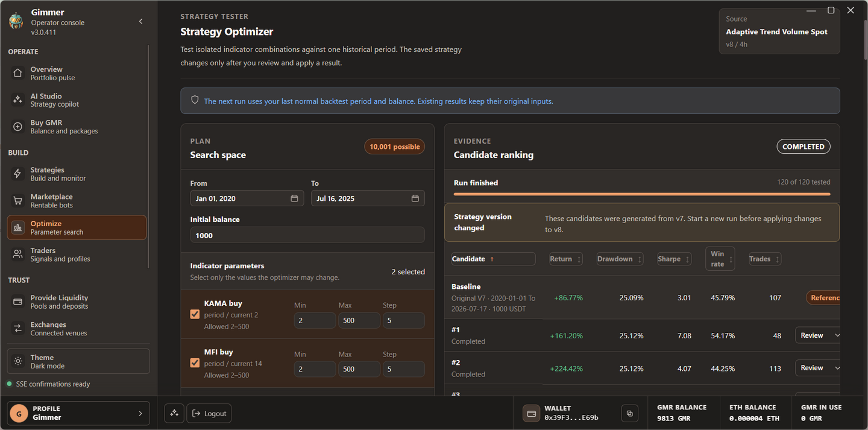Click the +224.42% return value
The image size is (868, 430).
click(566, 368)
